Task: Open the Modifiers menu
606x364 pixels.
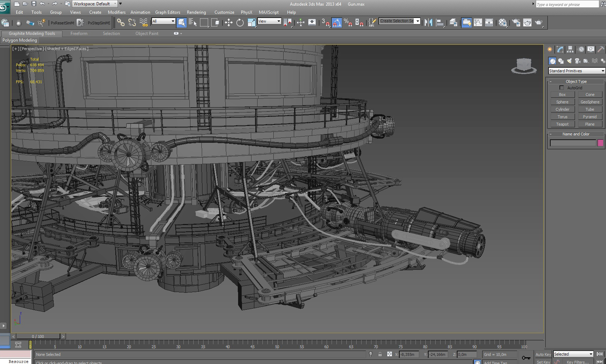Action: click(116, 12)
